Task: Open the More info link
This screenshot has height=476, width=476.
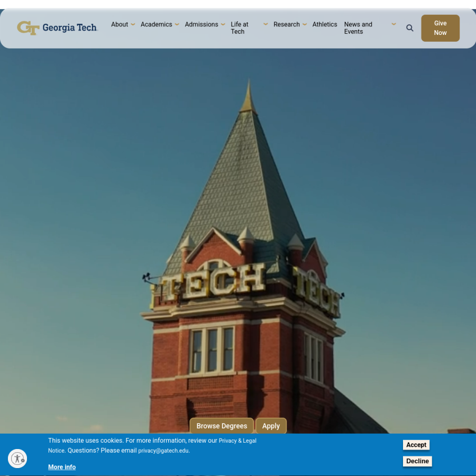Action: click(62, 467)
